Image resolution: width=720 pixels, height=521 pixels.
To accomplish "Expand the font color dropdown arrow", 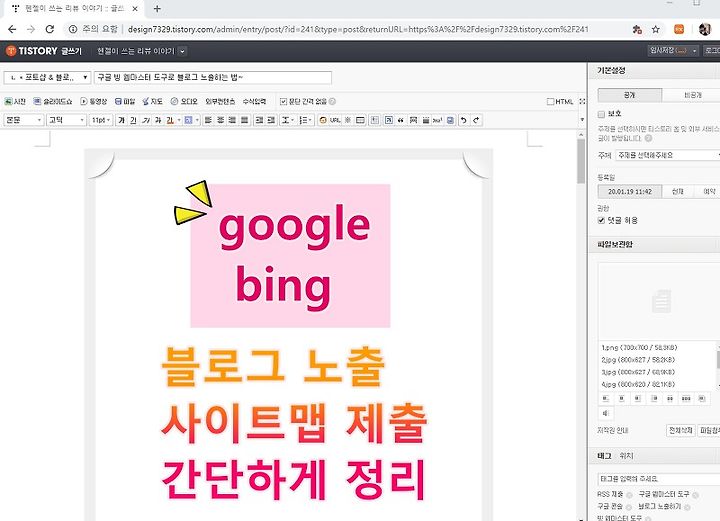I will point(179,120).
